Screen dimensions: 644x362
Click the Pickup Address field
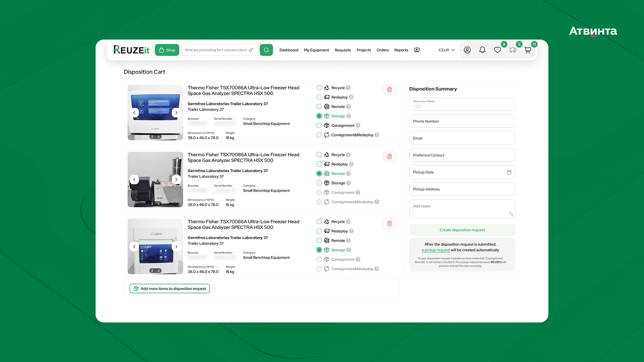[462, 189]
